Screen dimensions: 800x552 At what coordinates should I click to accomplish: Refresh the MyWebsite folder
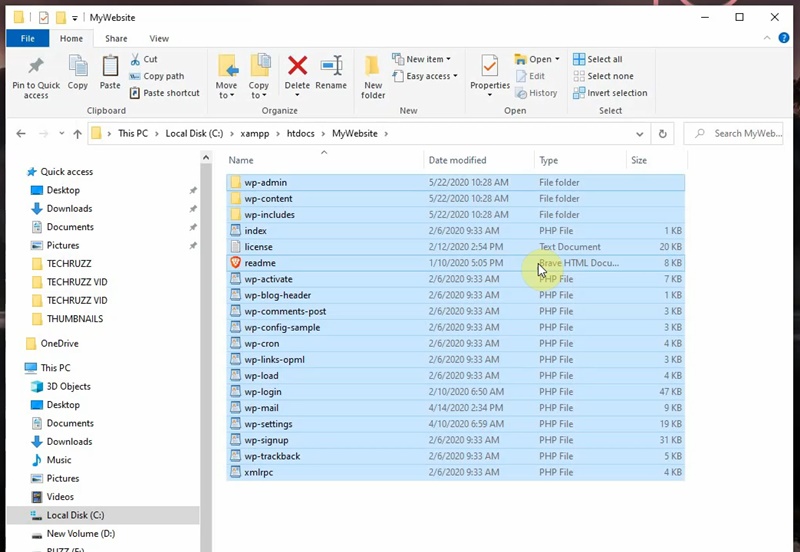pos(662,134)
